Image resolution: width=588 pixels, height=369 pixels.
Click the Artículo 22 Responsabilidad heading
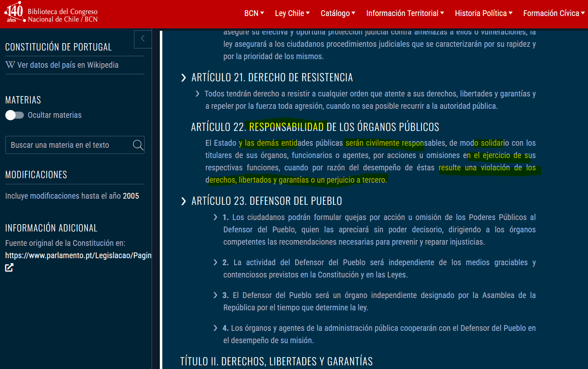tap(315, 127)
